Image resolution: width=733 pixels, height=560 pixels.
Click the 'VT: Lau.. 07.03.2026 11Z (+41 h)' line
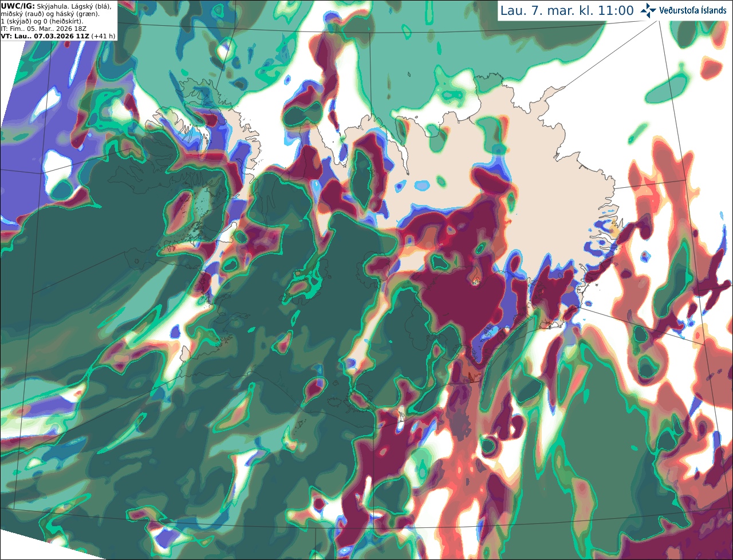58,36
